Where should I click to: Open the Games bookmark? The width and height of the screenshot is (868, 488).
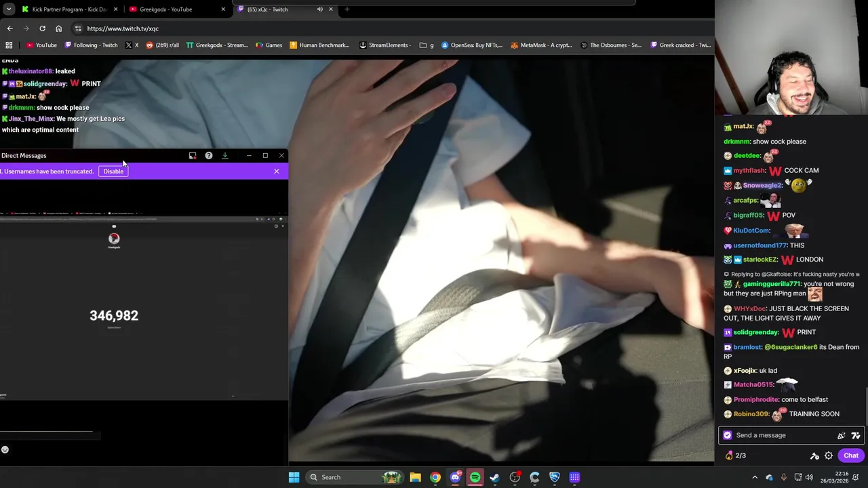269,45
